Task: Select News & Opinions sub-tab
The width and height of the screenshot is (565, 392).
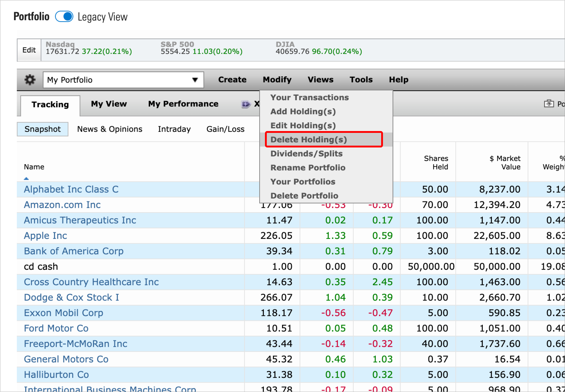Action: (x=110, y=129)
